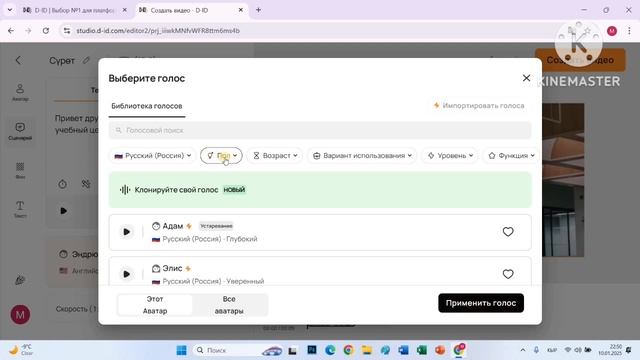View site information icon in address bar

coord(67,31)
